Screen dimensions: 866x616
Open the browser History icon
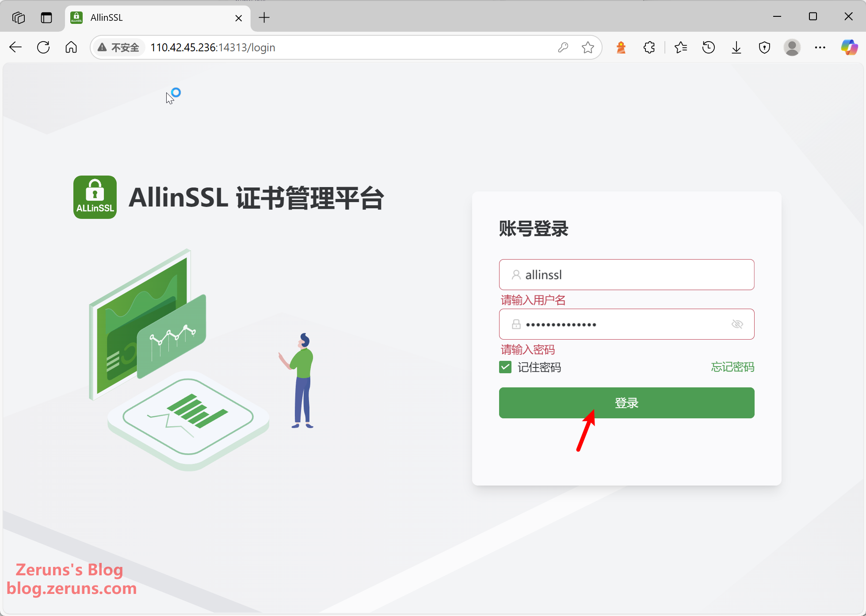tap(709, 47)
